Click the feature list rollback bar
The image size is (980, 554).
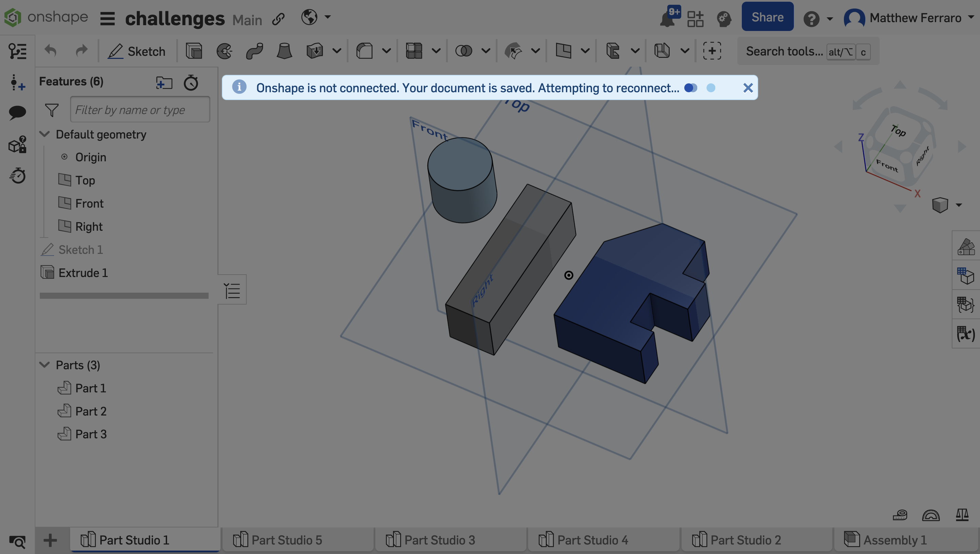(124, 296)
